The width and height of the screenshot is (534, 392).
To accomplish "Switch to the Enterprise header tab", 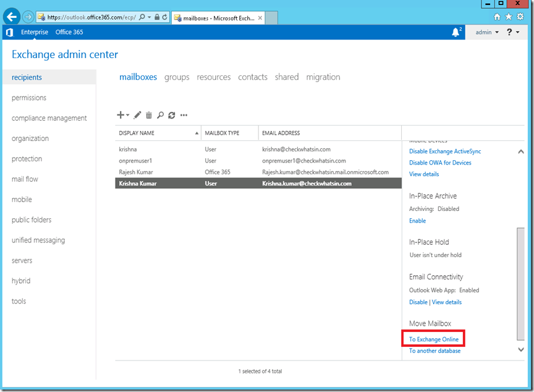I will [35, 32].
